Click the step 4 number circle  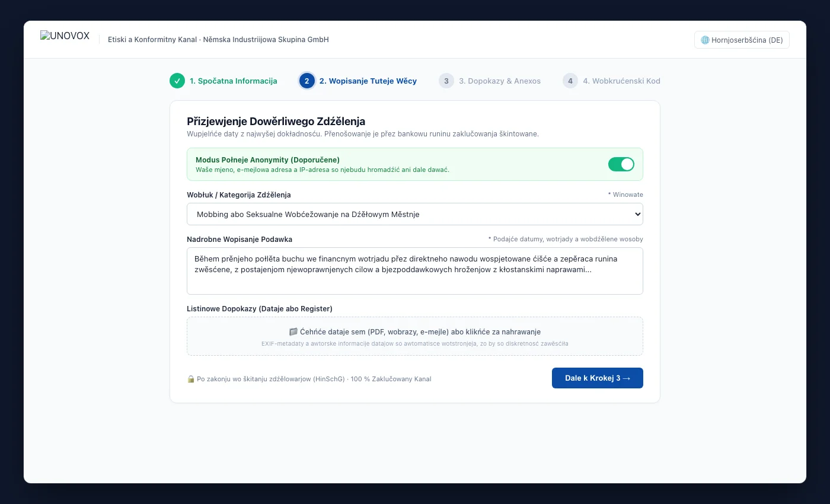(570, 81)
